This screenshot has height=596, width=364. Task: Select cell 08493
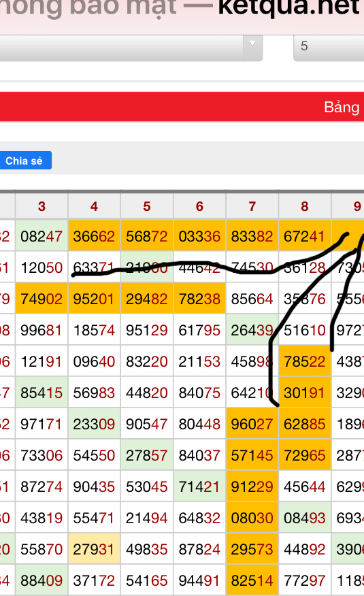click(x=305, y=517)
